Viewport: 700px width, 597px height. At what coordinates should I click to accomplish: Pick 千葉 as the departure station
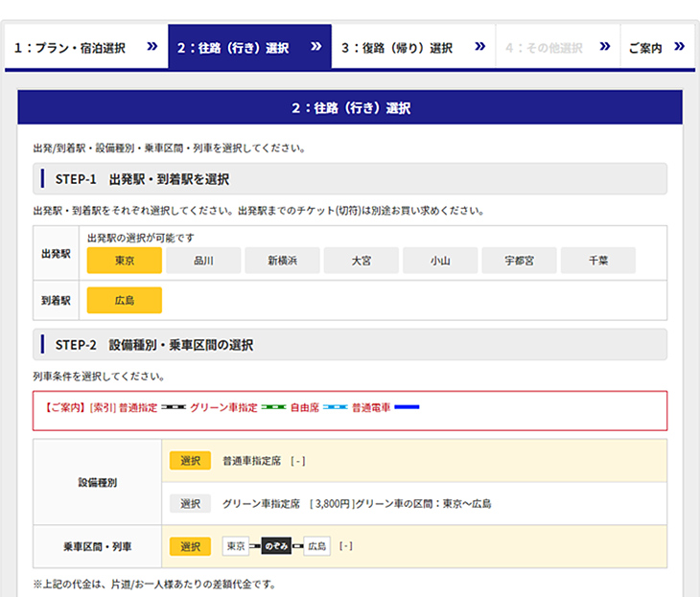point(597,261)
